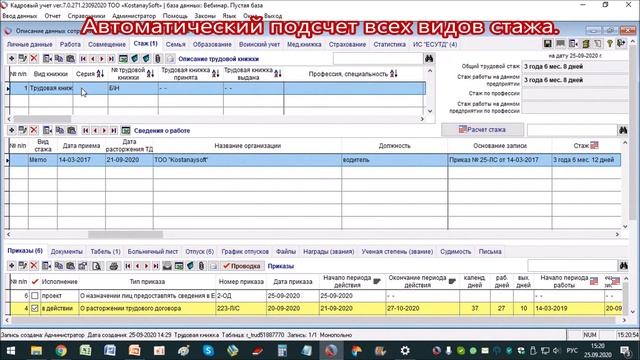Delete entry in Сведения о работе toolbar
640x360 pixels.
pos(34,131)
